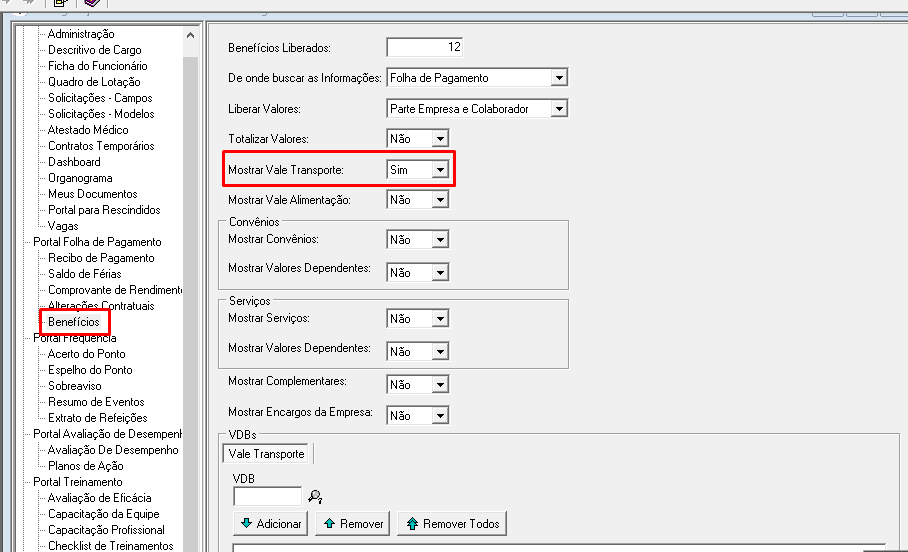Viewport: 908px width, 552px height.
Task: Expand the Liberar Valores combo box
Action: pos(559,109)
